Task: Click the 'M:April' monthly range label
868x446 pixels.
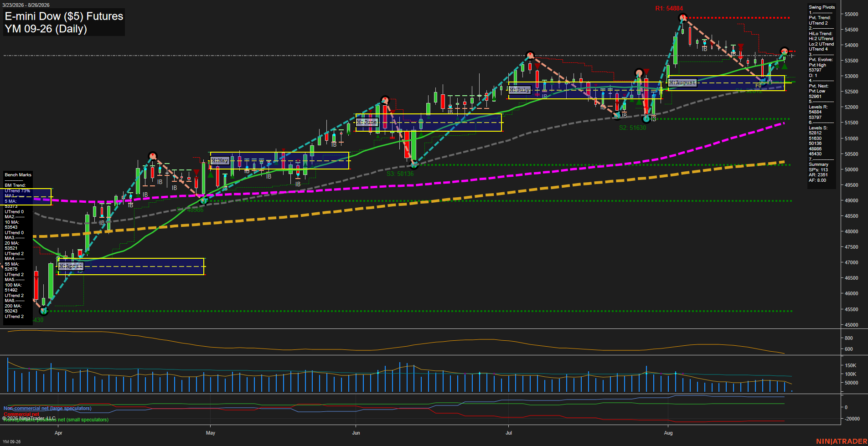Action: pos(71,266)
